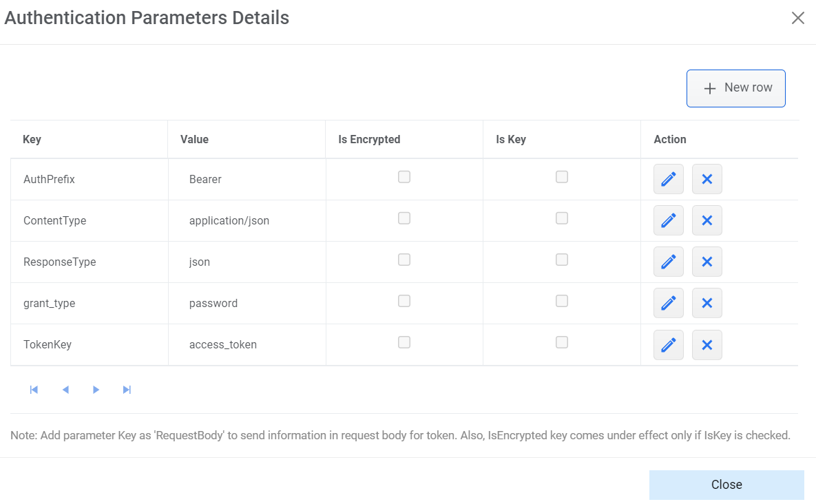Jump to the last page of parameters
Image resolution: width=816 pixels, height=504 pixels.
coord(127,389)
